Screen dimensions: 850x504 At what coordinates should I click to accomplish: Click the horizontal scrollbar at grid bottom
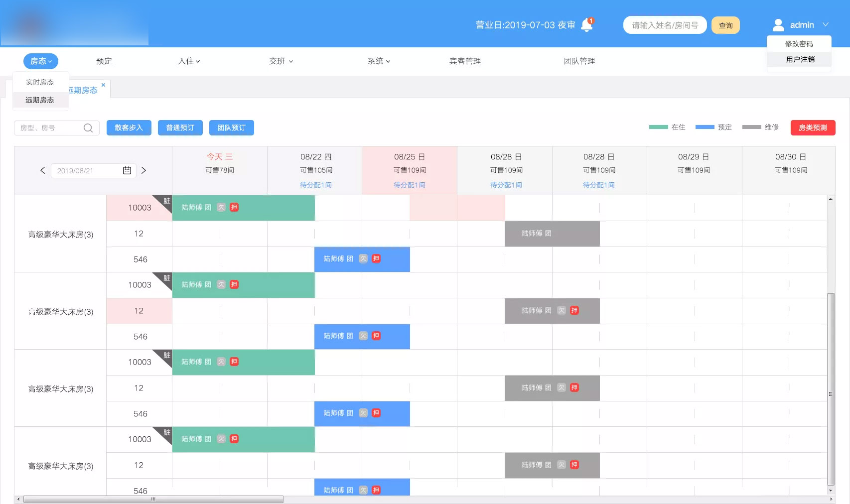click(153, 499)
